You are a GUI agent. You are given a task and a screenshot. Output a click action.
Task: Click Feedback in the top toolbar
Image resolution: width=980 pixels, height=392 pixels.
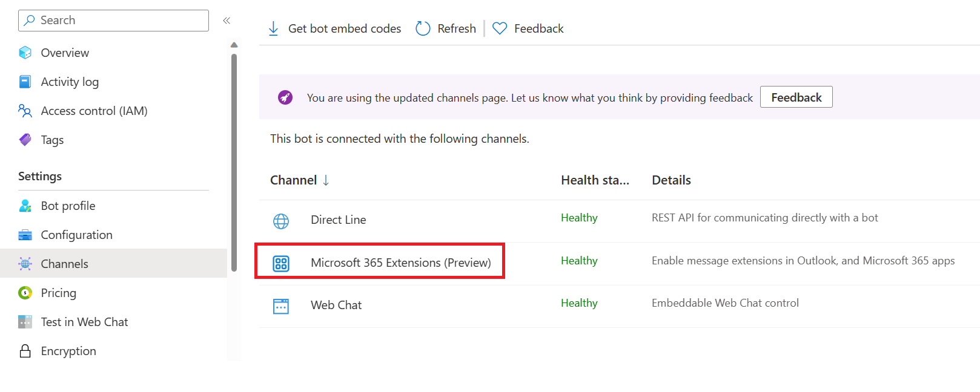(538, 28)
